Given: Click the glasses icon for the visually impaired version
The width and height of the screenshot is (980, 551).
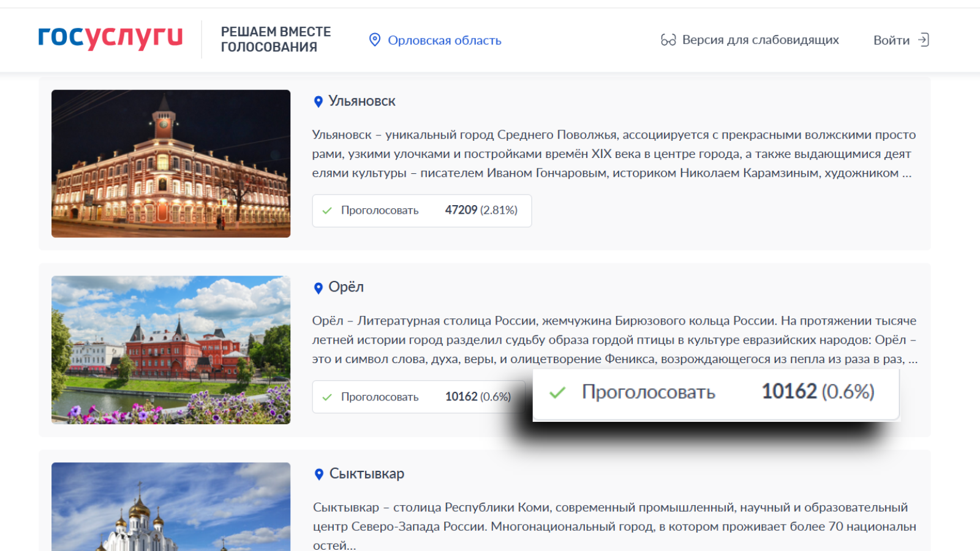Looking at the screenshot, I should tap(668, 40).
